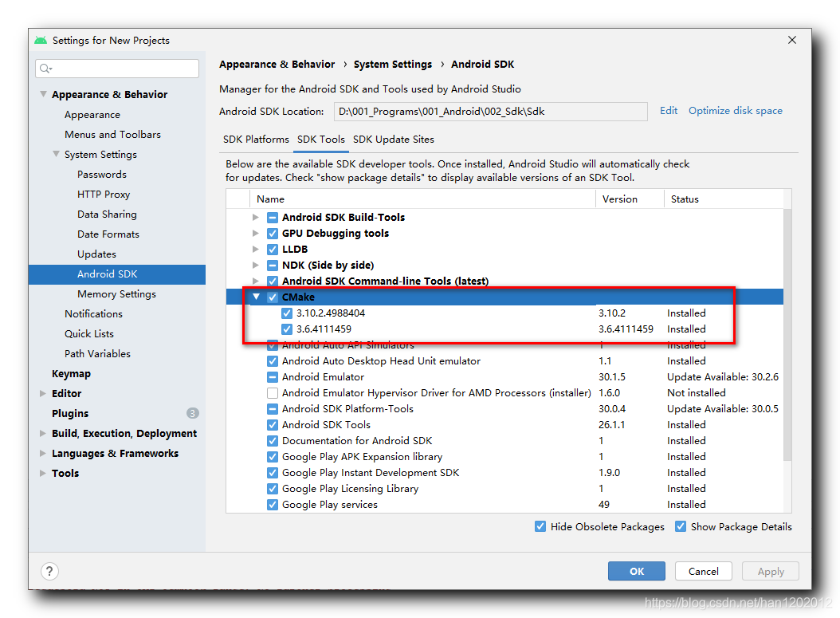Collapse the CMake row
The width and height of the screenshot is (840, 618).
pos(256,297)
